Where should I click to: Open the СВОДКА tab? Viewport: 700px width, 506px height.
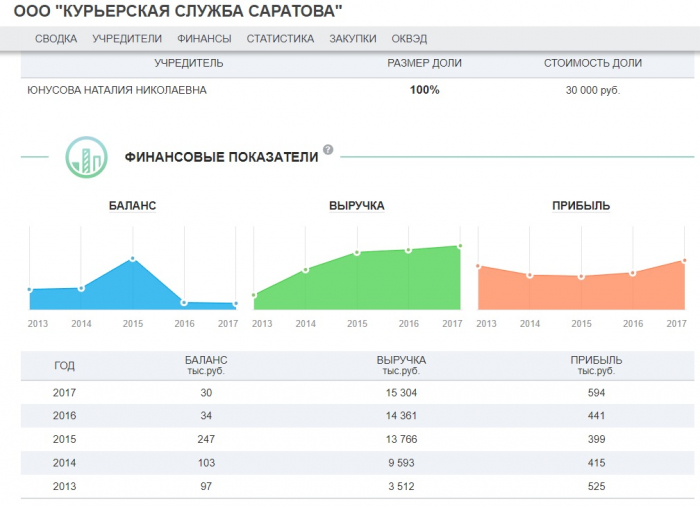[56, 39]
